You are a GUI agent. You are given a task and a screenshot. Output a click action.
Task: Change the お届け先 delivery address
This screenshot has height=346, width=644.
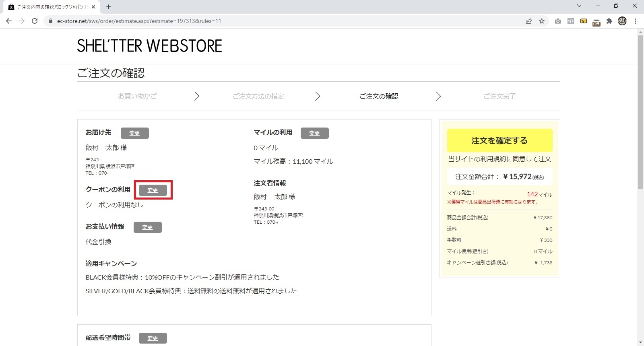click(x=134, y=133)
